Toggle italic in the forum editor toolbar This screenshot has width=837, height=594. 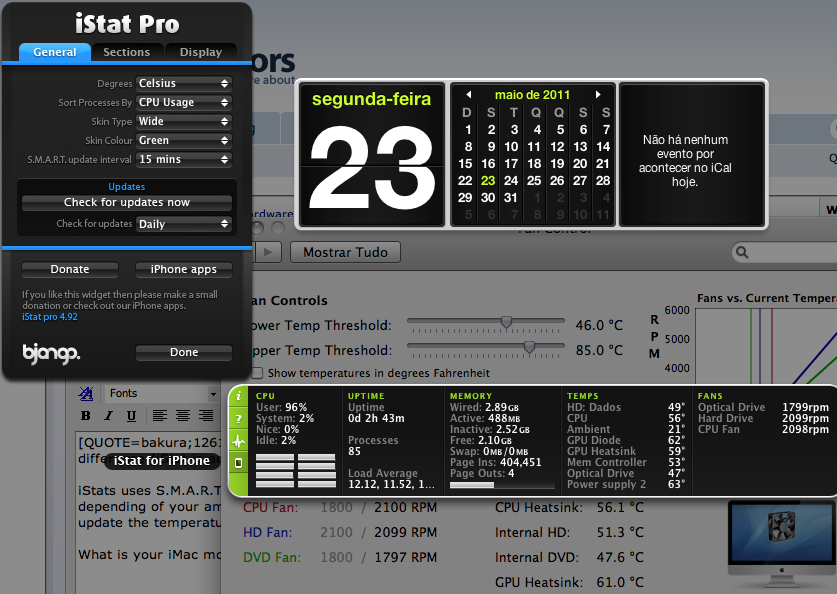pyautogui.click(x=108, y=416)
